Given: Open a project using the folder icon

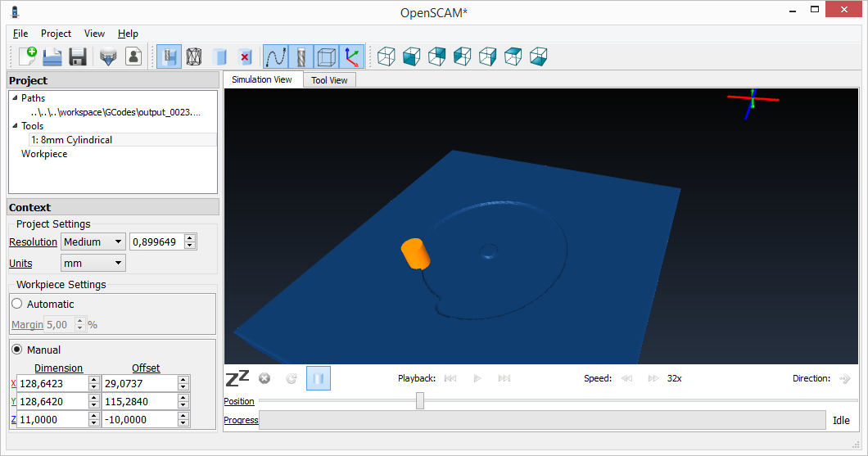Looking at the screenshot, I should (52, 56).
